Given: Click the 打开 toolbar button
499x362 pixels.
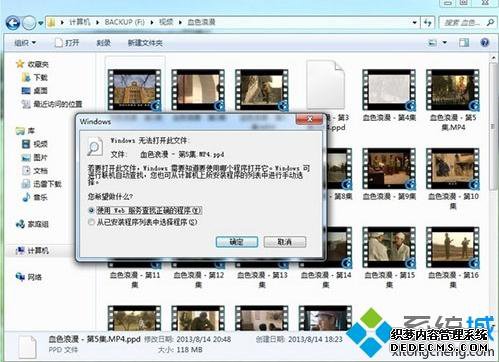Looking at the screenshot, I should pos(67,43).
